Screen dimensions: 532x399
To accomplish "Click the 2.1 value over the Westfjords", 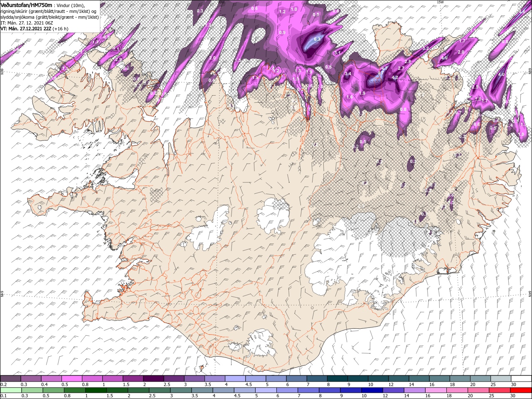I will pyautogui.click(x=117, y=49).
